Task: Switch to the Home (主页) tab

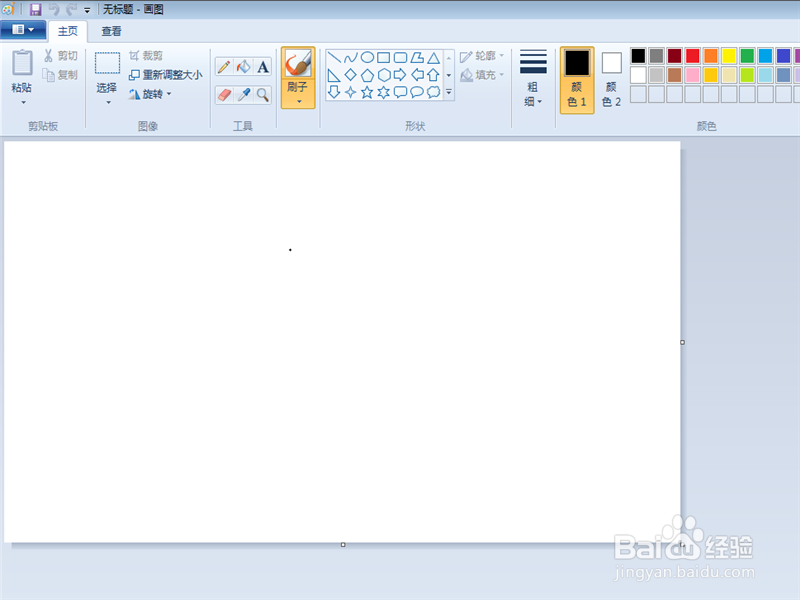Action: (x=67, y=31)
